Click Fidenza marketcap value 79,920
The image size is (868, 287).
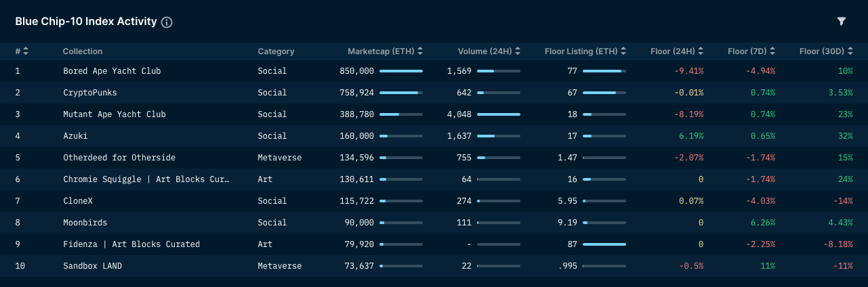(360, 244)
